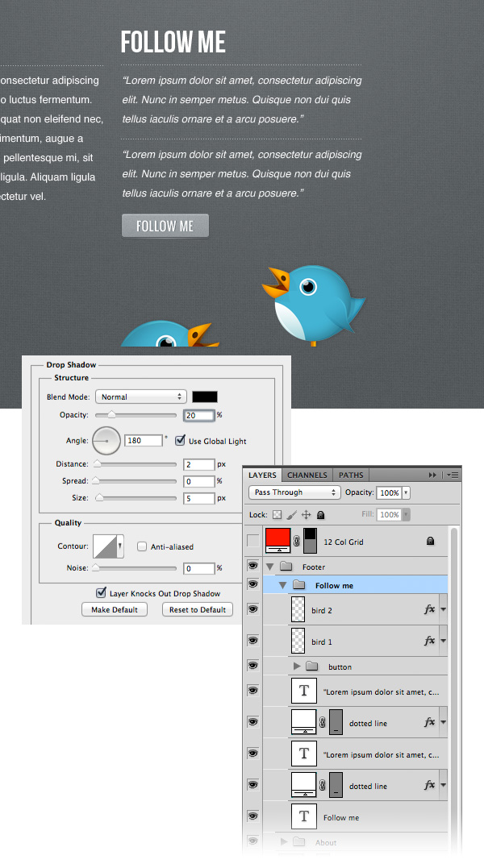The width and height of the screenshot is (484, 868).
Task: Click the drop shadow Opacity slider
Action: click(x=136, y=414)
